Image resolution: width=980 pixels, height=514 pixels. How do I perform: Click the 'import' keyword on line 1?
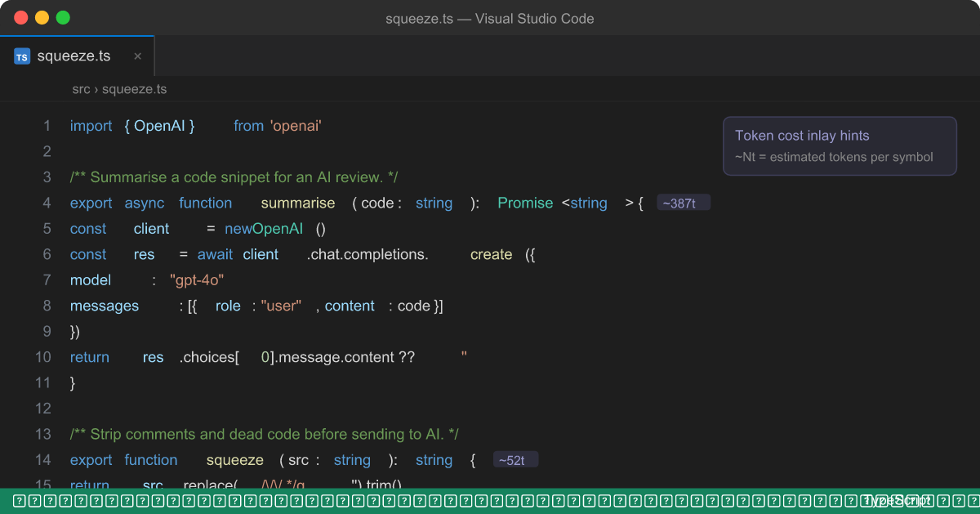pos(91,126)
